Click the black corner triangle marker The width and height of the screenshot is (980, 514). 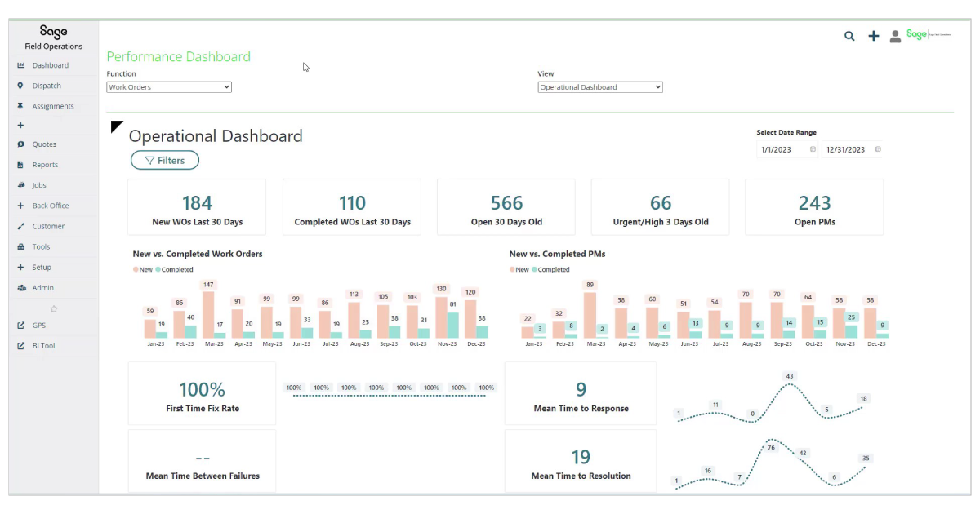pyautogui.click(x=115, y=125)
